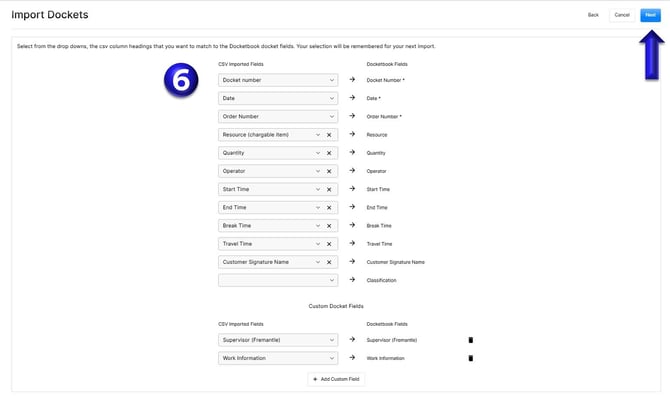Go Back to the previous step

tap(593, 15)
